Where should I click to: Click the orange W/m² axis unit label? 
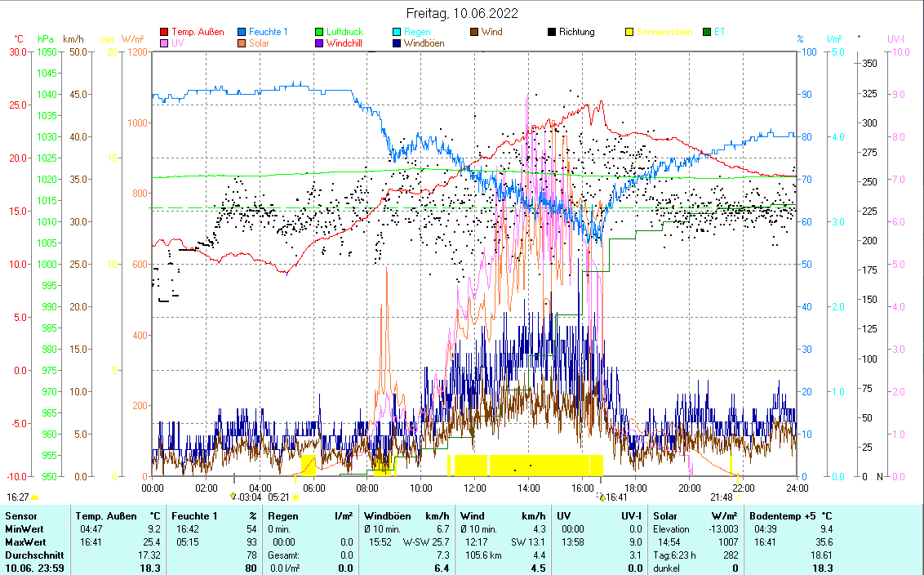[x=132, y=39]
